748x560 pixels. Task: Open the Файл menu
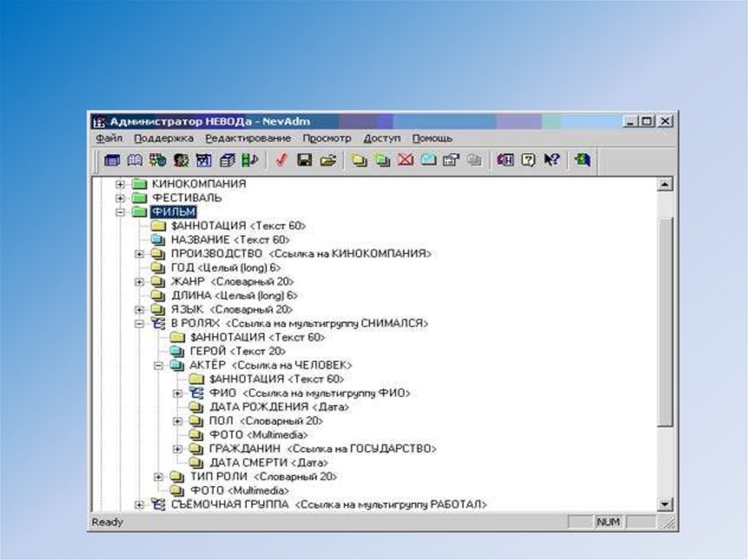[108, 138]
